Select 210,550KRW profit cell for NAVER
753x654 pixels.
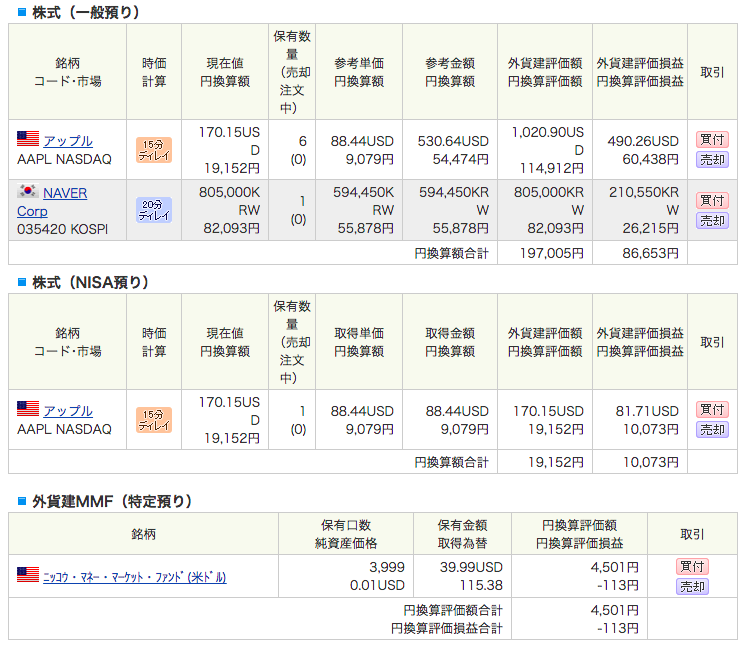(x=644, y=201)
